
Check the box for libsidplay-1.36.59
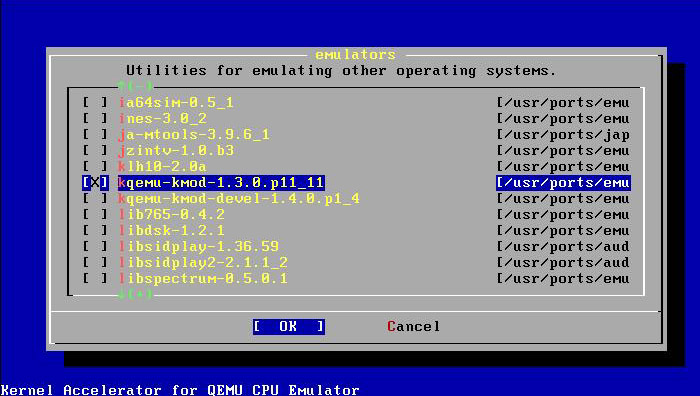95,246
